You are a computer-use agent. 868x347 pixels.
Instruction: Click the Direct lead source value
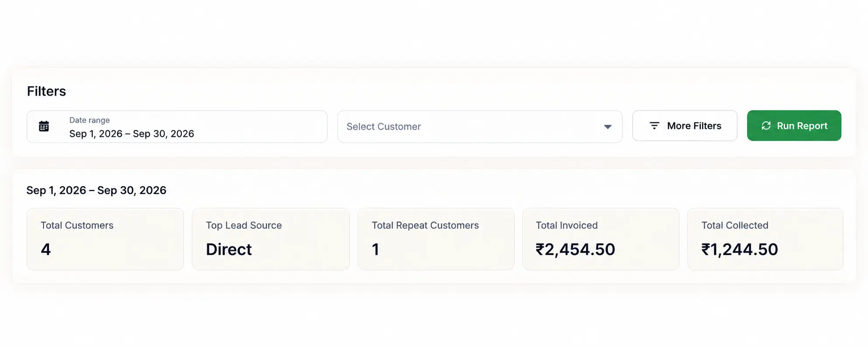click(x=228, y=249)
